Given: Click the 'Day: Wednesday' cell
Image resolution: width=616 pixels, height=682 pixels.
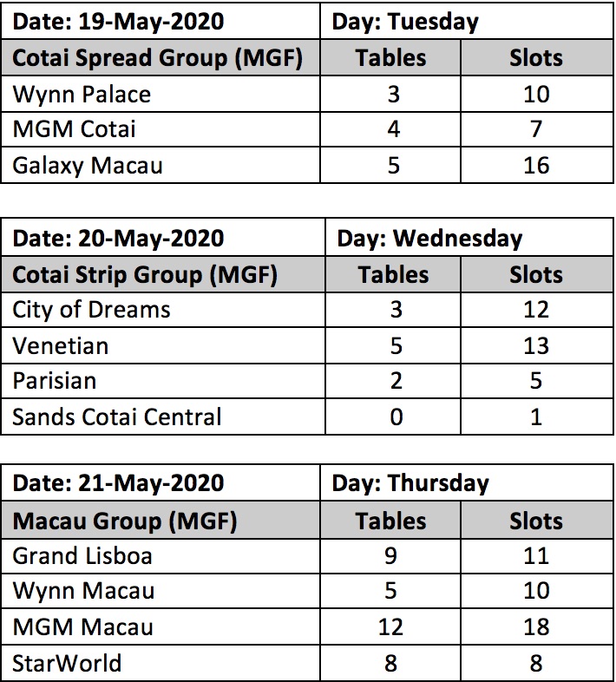Looking at the screenshot, I should click(x=470, y=238).
